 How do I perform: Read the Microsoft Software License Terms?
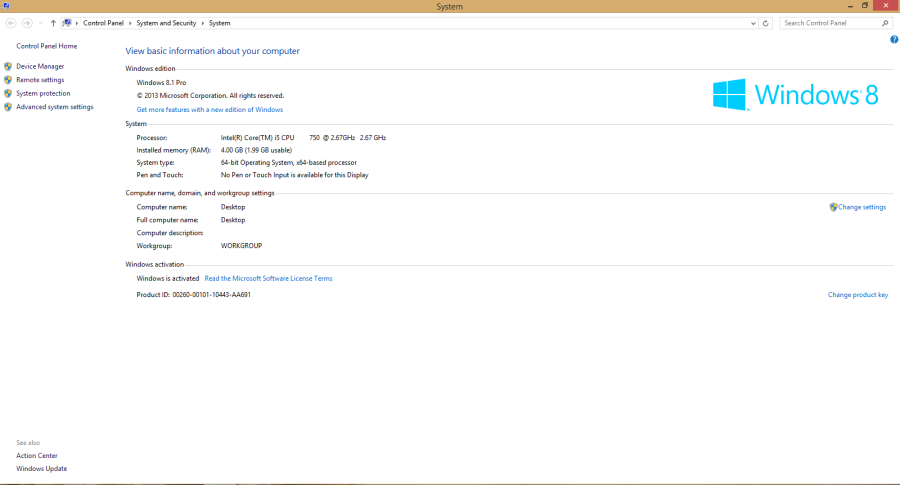[268, 278]
